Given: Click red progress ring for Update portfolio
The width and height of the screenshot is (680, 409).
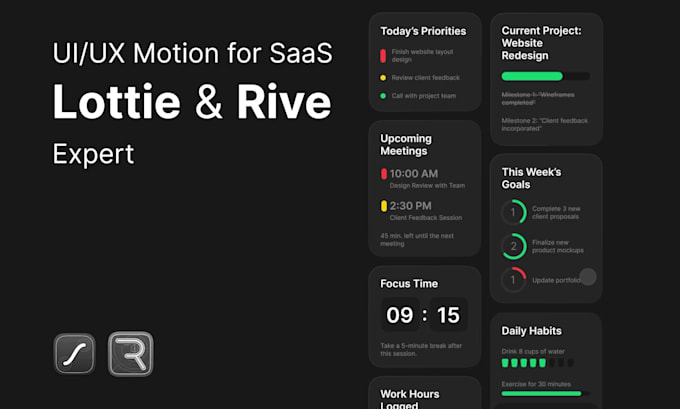Looking at the screenshot, I should click(514, 280).
